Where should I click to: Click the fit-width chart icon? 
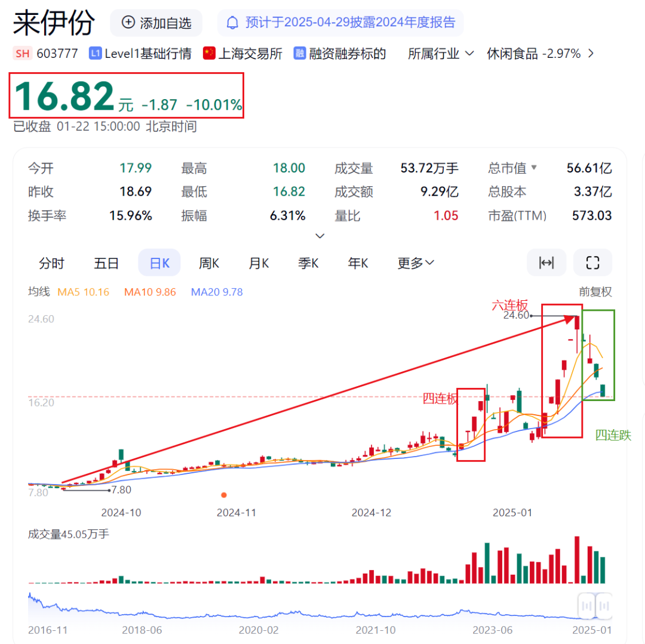click(546, 263)
